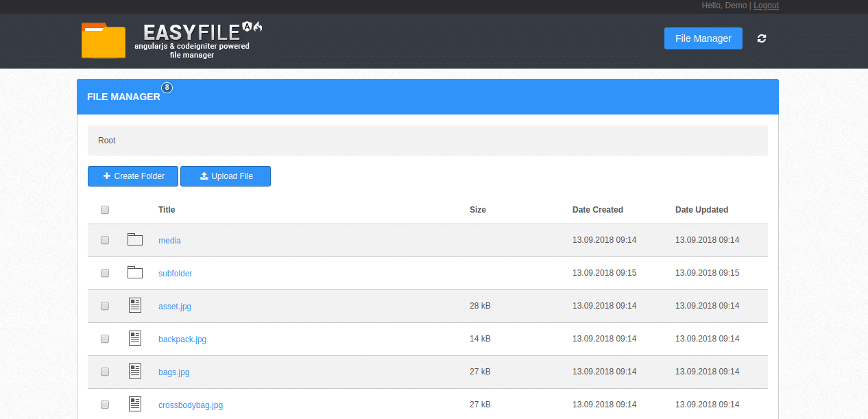Open the File Manager nav button
This screenshot has width=868, height=419.
click(703, 38)
